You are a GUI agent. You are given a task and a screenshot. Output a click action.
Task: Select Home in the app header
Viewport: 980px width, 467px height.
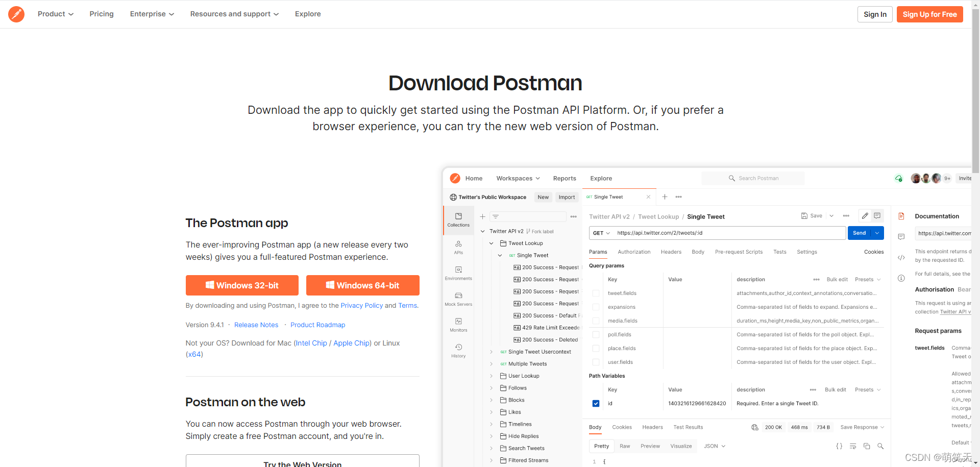[474, 178]
